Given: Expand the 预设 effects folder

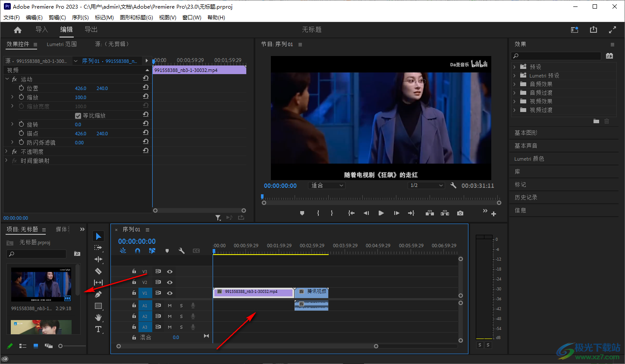Looking at the screenshot, I should (x=515, y=67).
